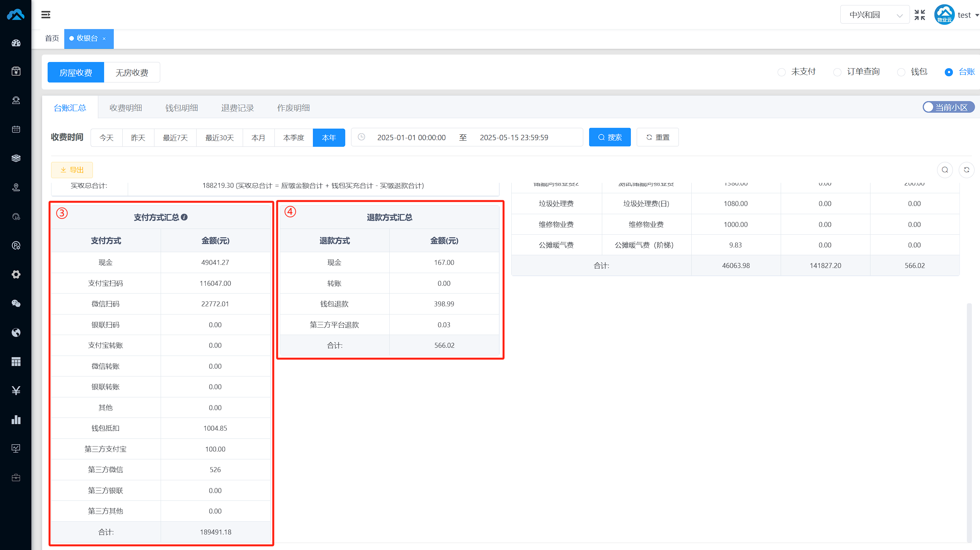Click the round search icon above the table
The height and width of the screenshot is (550, 980).
pyautogui.click(x=945, y=170)
